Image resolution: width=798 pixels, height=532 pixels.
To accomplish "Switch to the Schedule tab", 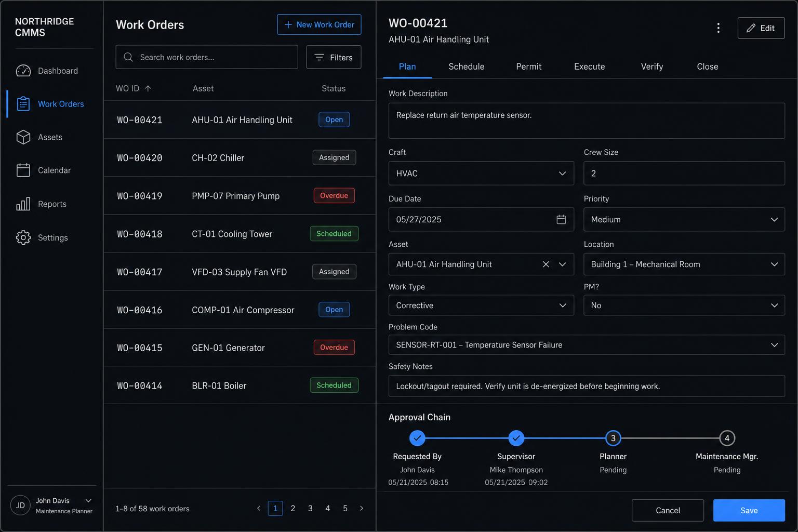I will pos(467,66).
